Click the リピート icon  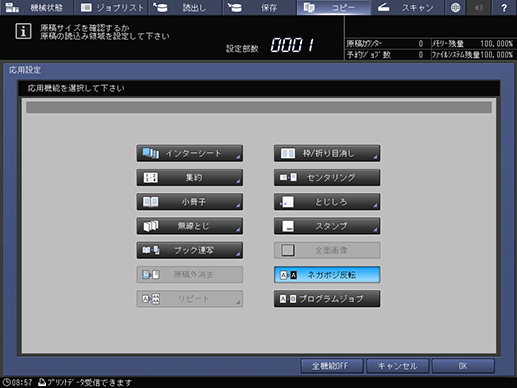click(151, 299)
